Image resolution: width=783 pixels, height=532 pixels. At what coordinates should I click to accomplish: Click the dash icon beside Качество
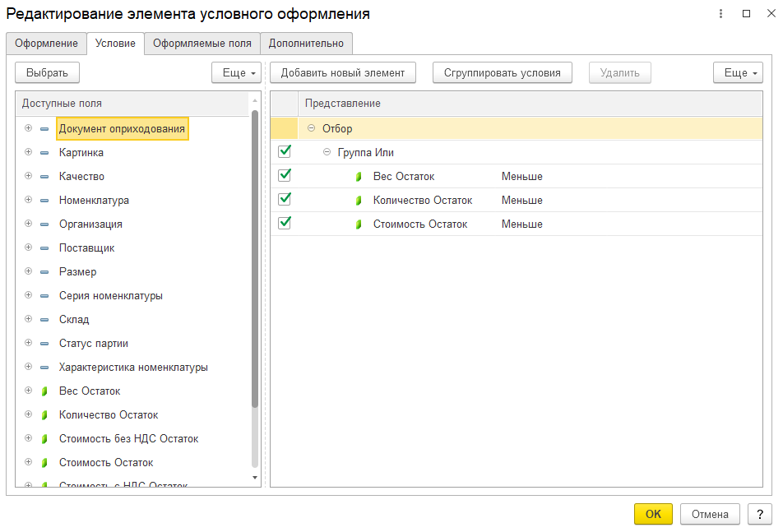(x=44, y=177)
